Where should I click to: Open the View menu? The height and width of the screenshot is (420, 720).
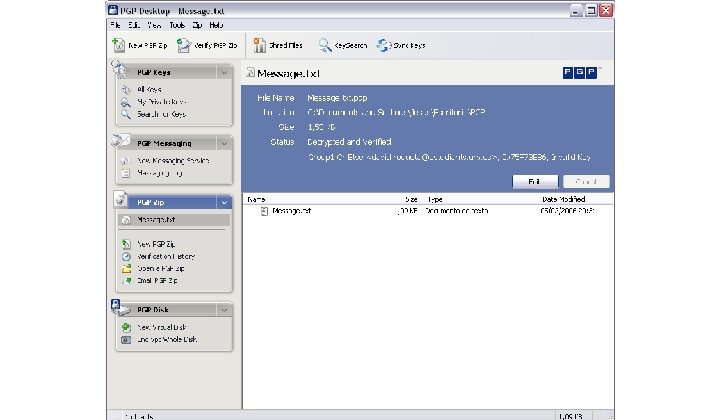pos(154,25)
